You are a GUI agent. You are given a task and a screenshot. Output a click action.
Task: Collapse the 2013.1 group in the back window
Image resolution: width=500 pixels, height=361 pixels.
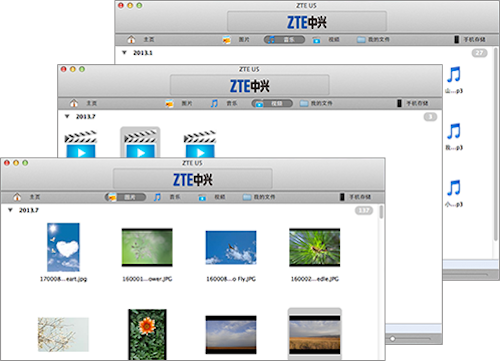click(124, 53)
